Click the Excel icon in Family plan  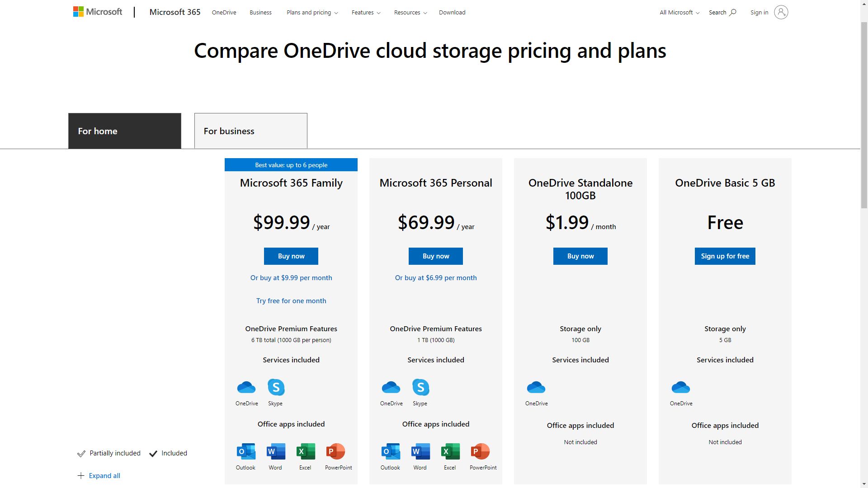[305, 451]
